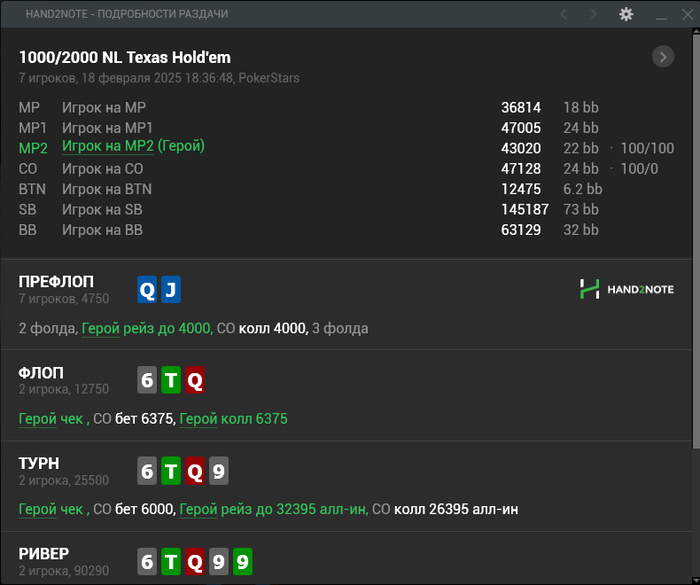Click the vertical scrollbar thumb
This screenshot has width=700, height=585.
tap(696, 241)
